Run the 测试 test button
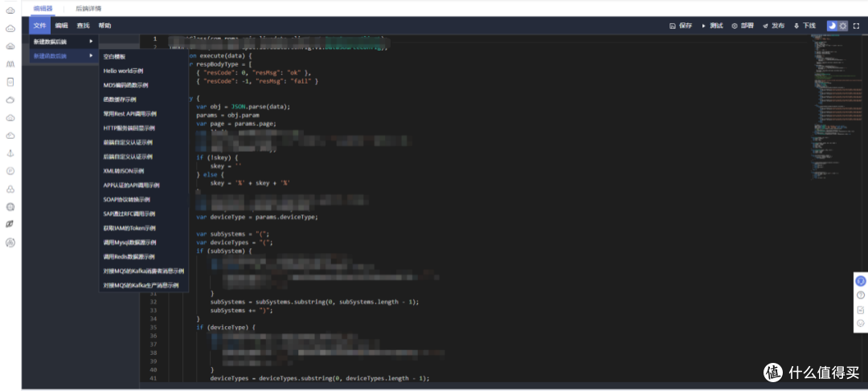The image size is (868, 391). click(712, 26)
